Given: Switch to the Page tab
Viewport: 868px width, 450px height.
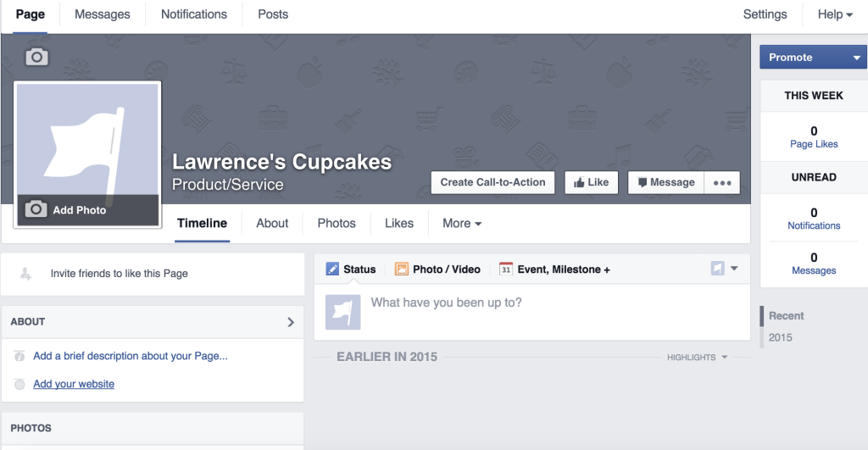Looking at the screenshot, I should [30, 14].
